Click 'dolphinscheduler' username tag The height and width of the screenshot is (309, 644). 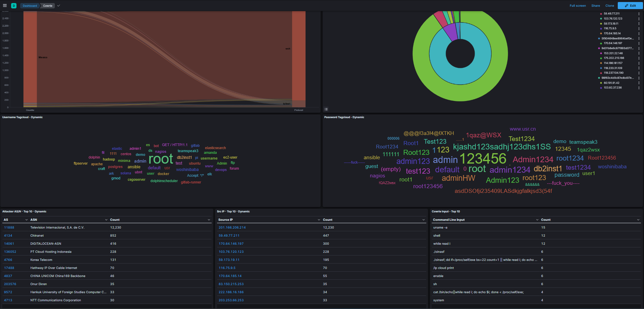(164, 181)
